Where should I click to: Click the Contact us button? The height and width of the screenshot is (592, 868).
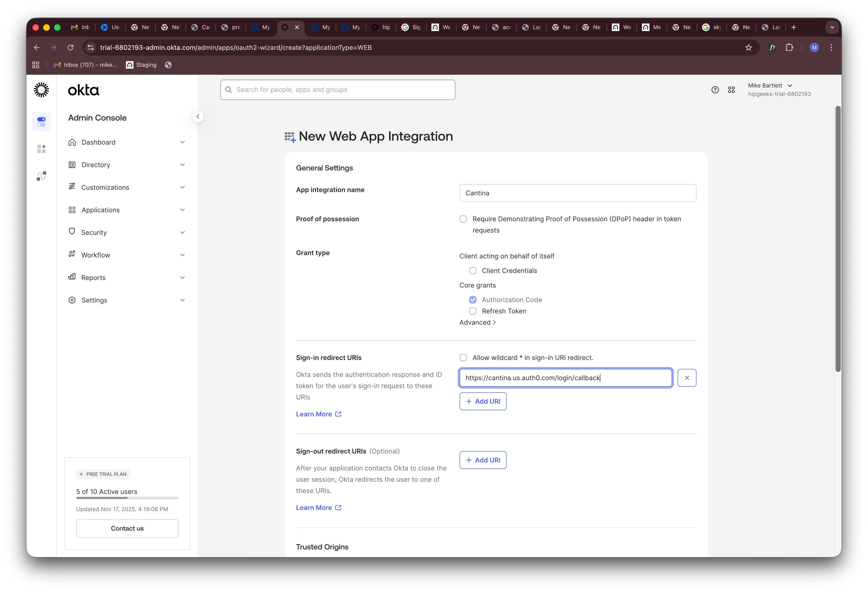(x=127, y=528)
